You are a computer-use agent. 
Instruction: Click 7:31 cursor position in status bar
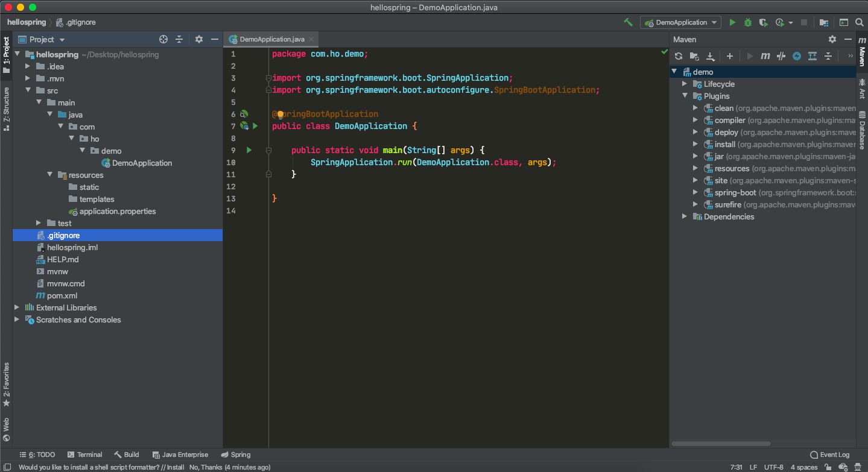[736, 467]
